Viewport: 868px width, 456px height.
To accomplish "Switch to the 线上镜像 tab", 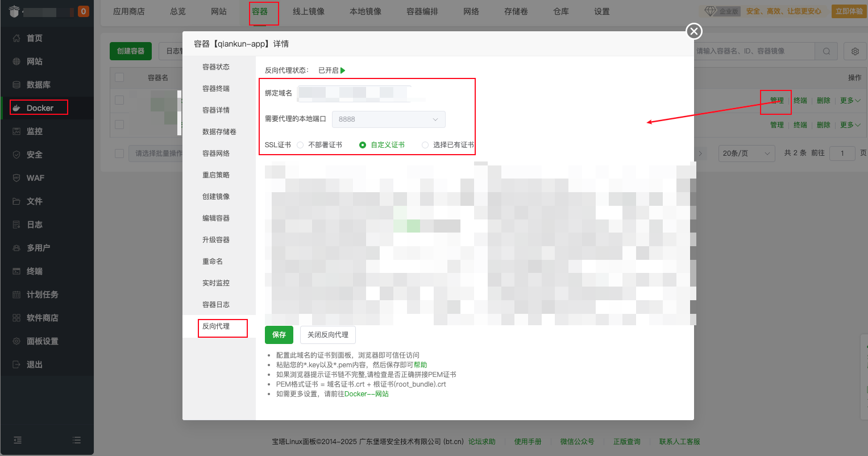I will 309,11.
